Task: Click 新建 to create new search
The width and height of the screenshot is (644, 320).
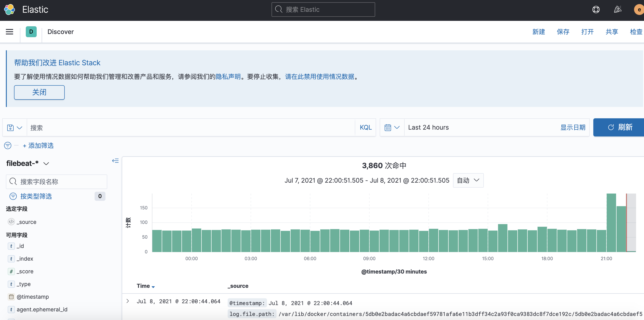Action: click(539, 32)
